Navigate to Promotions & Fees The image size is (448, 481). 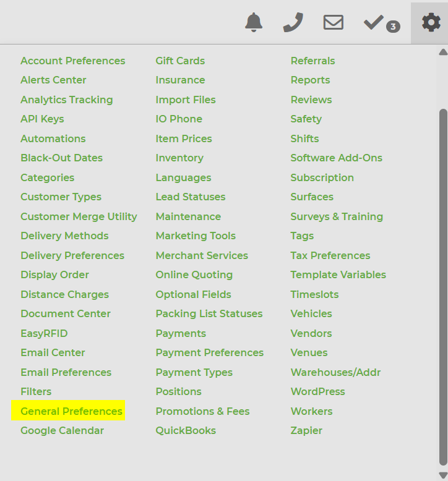[x=202, y=411]
